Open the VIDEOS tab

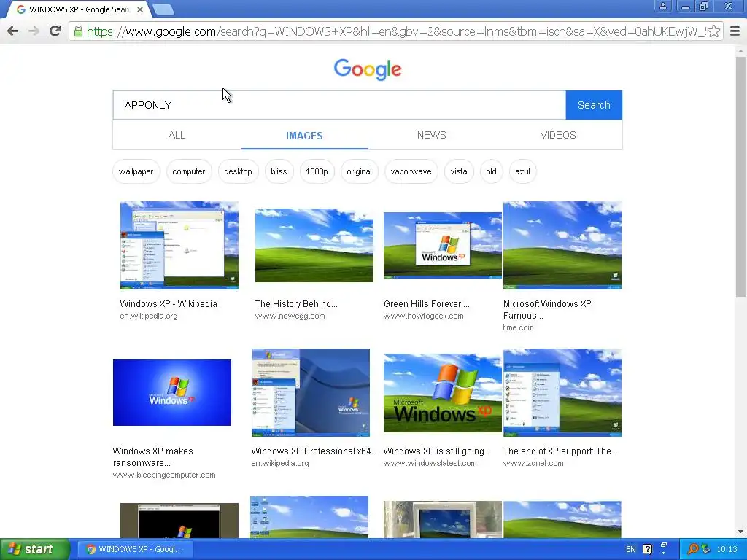click(x=558, y=135)
